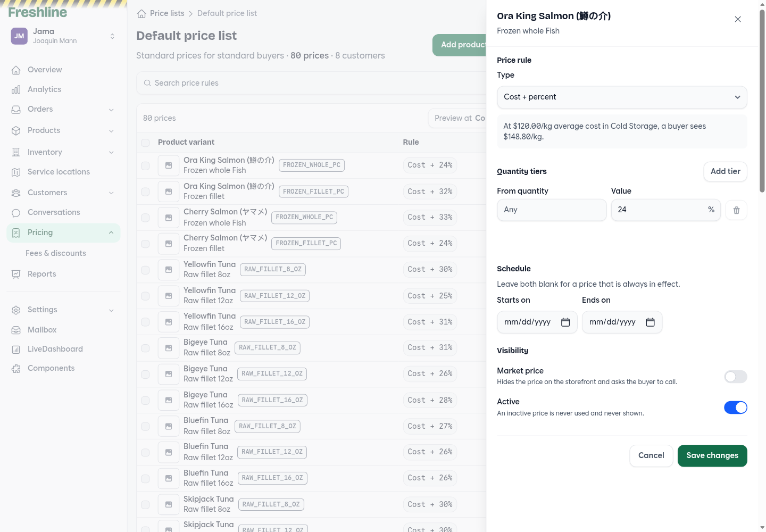Click Save changes
The image size is (766, 532).
pyautogui.click(x=712, y=456)
